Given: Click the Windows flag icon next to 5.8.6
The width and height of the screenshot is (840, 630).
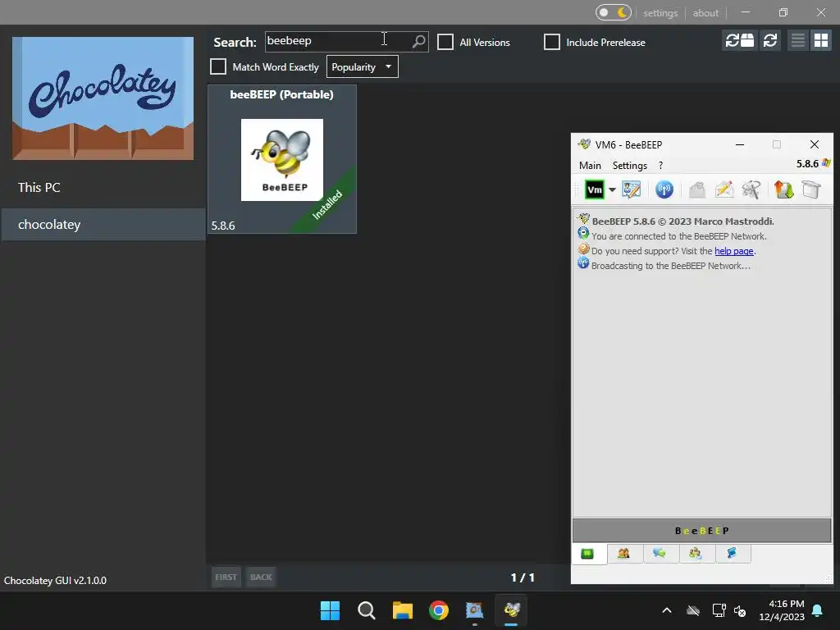Looking at the screenshot, I should [826, 163].
